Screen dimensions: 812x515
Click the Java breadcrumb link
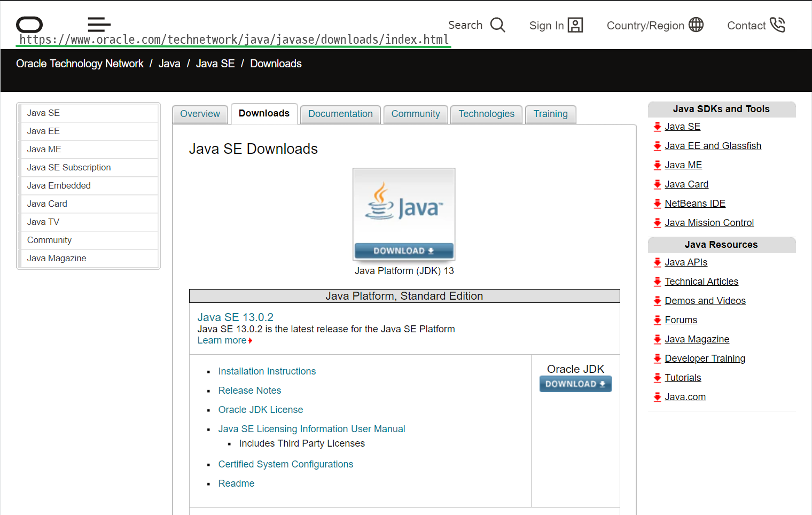[169, 64]
